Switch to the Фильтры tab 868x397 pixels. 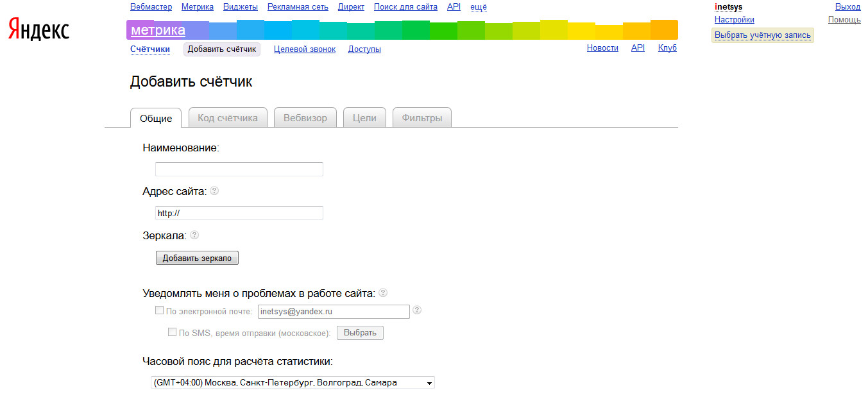click(x=422, y=117)
